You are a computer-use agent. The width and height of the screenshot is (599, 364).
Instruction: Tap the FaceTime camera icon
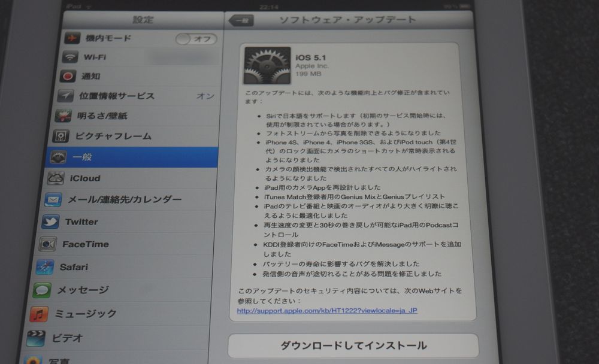(47, 244)
